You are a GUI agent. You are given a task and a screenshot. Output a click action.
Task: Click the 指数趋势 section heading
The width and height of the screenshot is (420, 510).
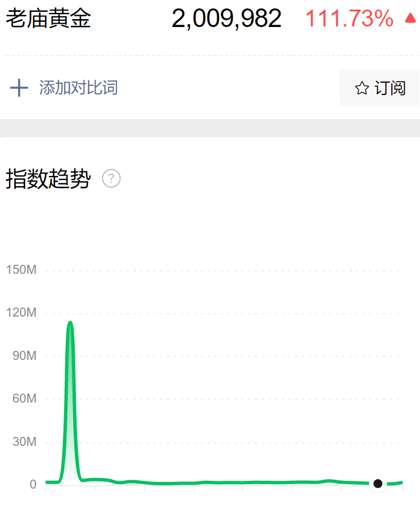[48, 179]
